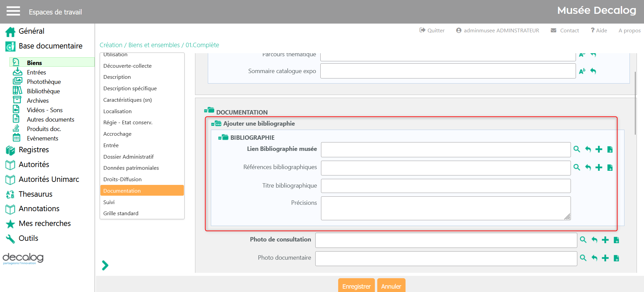The height and width of the screenshot is (292, 644).
Task: Open the Localisation section
Action: tap(117, 111)
